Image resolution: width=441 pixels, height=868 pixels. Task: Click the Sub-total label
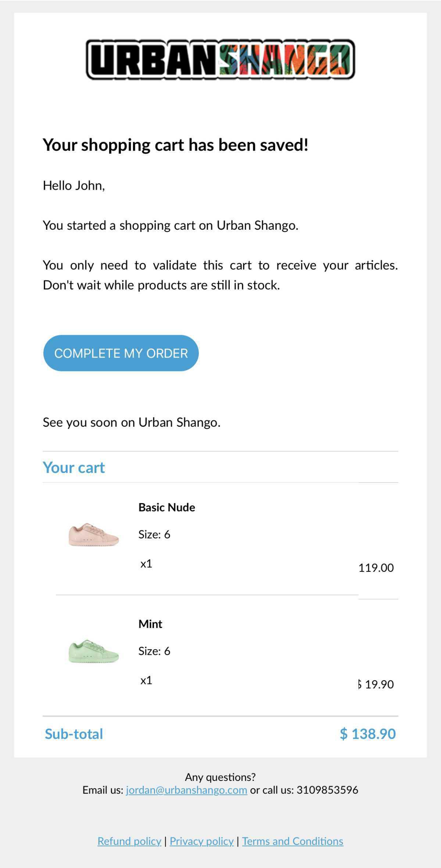click(x=74, y=734)
